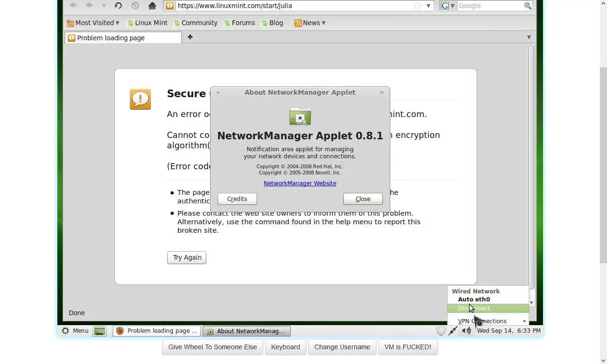Click the volume speaker tray icon

tap(467, 331)
